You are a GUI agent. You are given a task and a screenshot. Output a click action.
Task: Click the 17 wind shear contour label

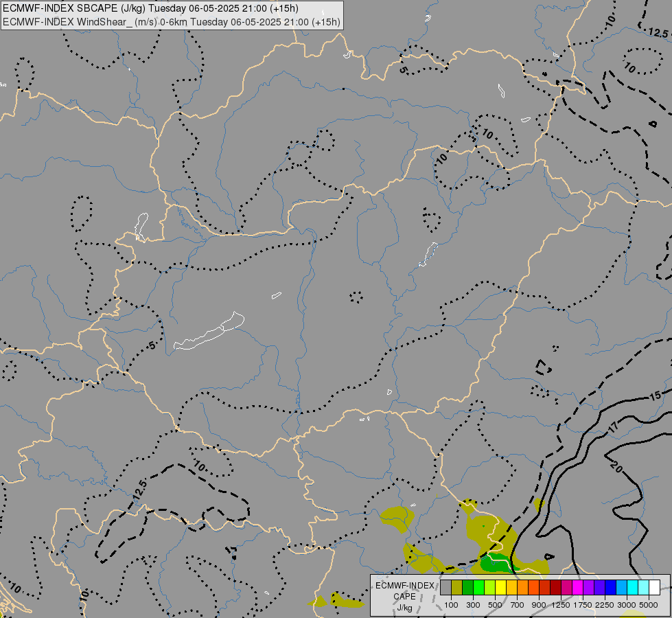[x=613, y=427]
